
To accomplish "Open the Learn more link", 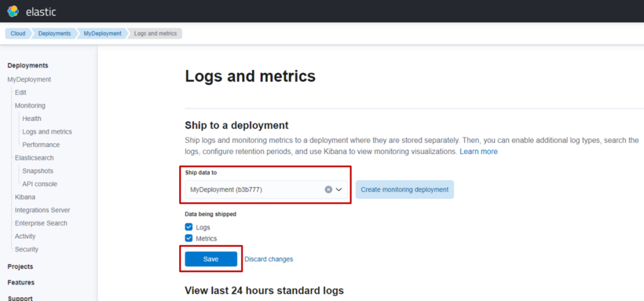I will [478, 152].
